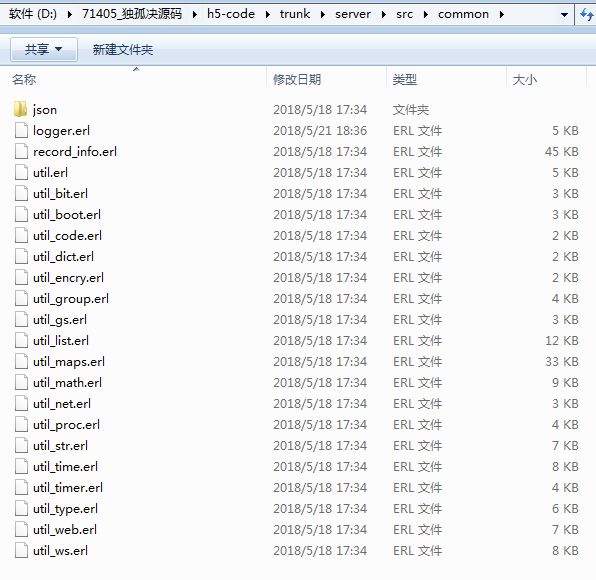Select the util_list.erl file name
The image size is (596, 580).
click(61, 341)
